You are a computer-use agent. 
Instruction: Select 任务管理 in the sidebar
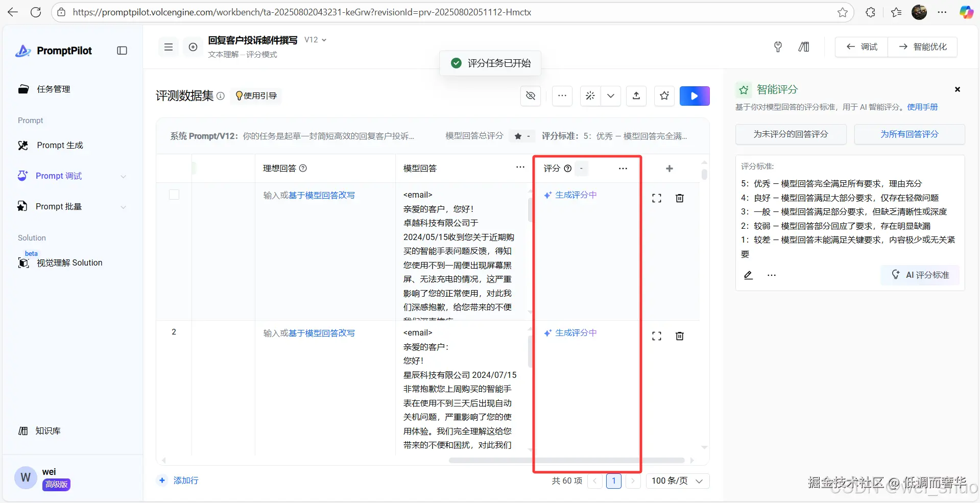(x=53, y=89)
